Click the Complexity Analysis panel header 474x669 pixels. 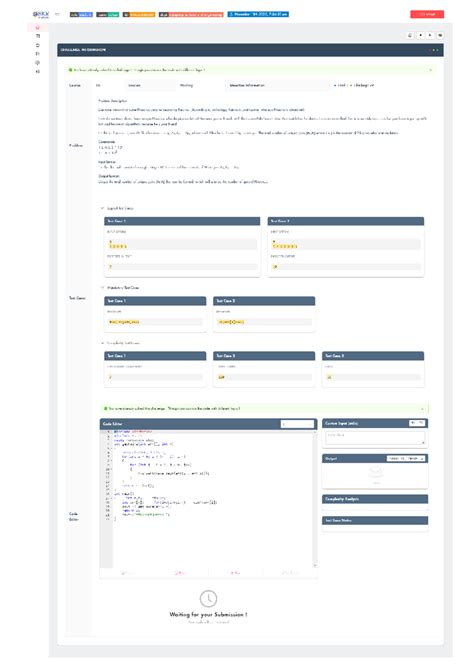375,499
